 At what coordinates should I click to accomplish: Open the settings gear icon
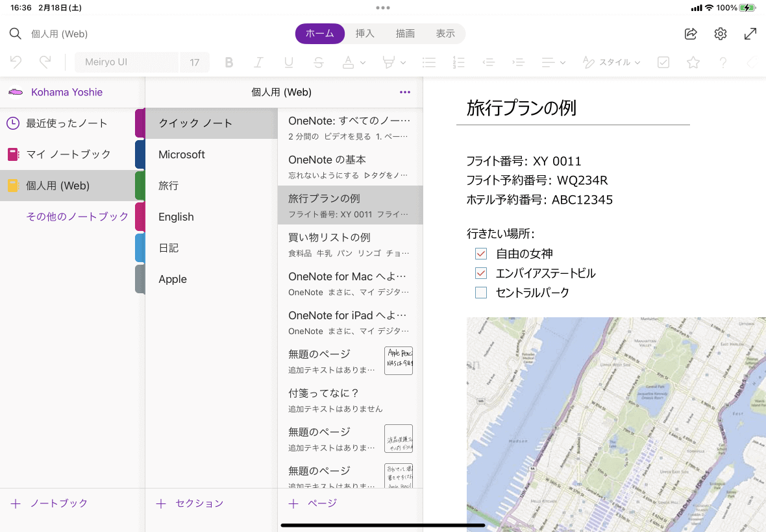(x=721, y=34)
